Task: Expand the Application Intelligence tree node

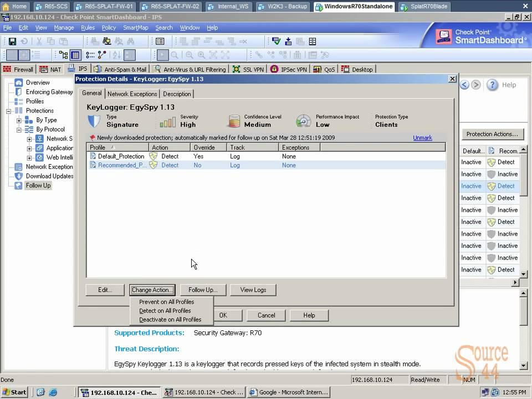Action: click(x=29, y=149)
